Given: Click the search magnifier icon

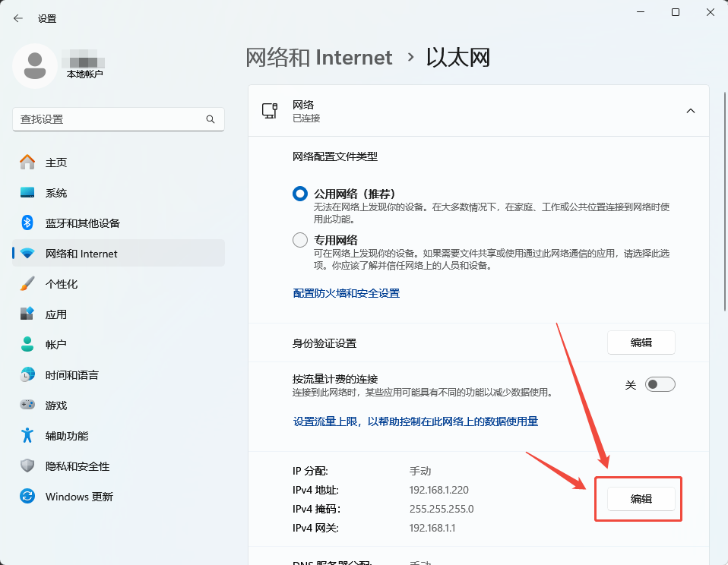Looking at the screenshot, I should (210, 119).
